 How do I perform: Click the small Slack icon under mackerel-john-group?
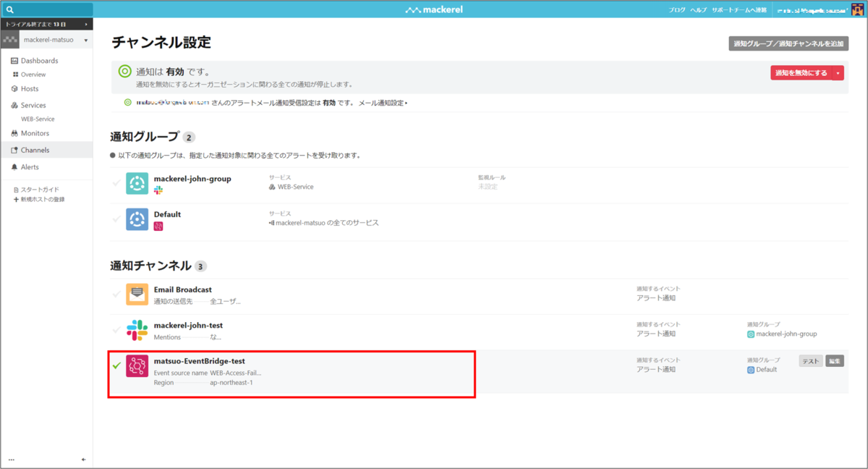coord(158,190)
